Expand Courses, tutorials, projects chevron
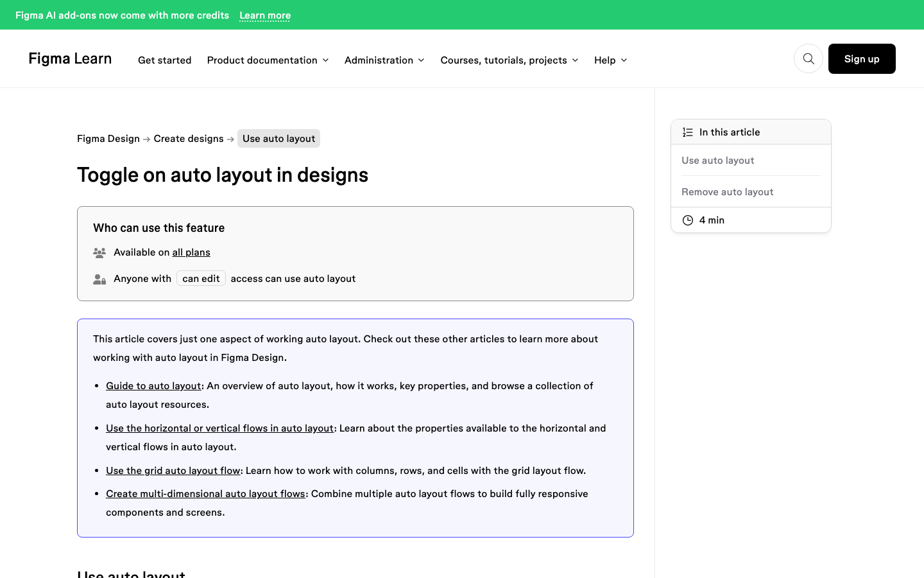 click(x=575, y=60)
